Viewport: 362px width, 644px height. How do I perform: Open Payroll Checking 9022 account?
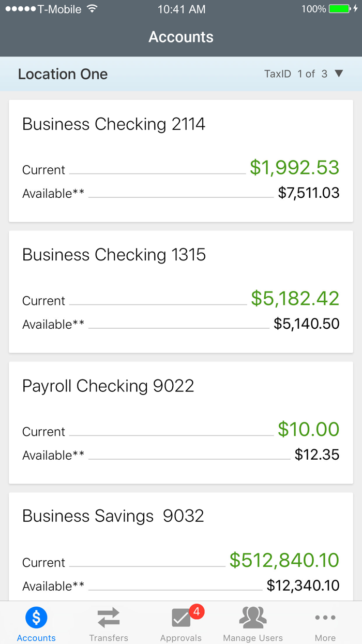pyautogui.click(x=180, y=419)
